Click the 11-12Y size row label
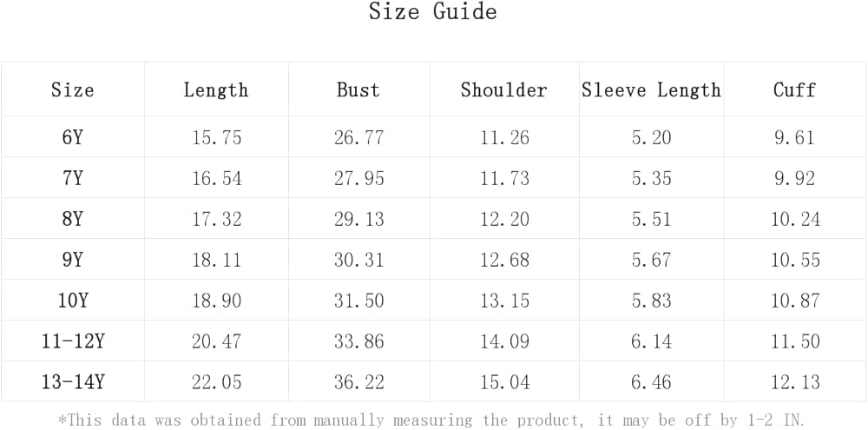 [72, 341]
